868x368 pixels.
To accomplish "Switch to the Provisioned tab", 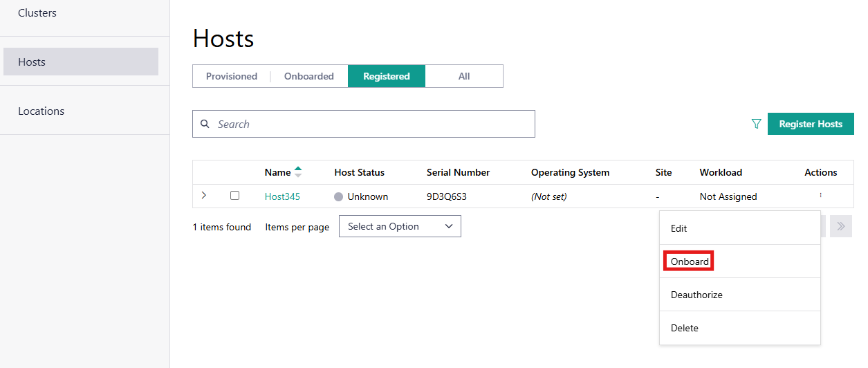I will [232, 76].
